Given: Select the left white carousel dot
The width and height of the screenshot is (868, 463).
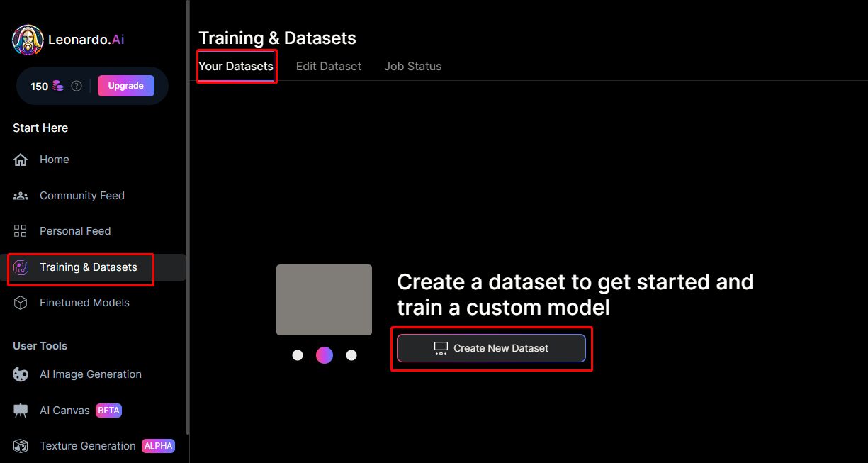Looking at the screenshot, I should click(x=298, y=355).
